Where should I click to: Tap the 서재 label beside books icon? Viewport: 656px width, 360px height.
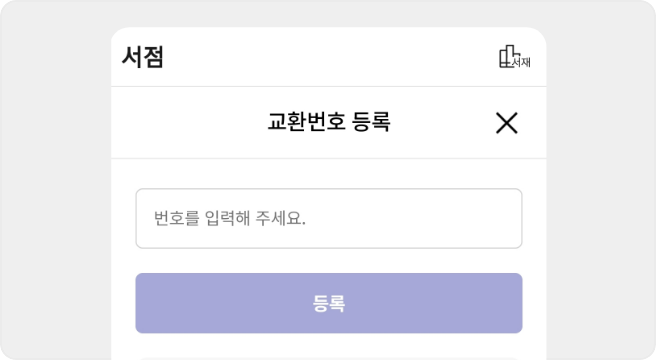pyautogui.click(x=522, y=62)
